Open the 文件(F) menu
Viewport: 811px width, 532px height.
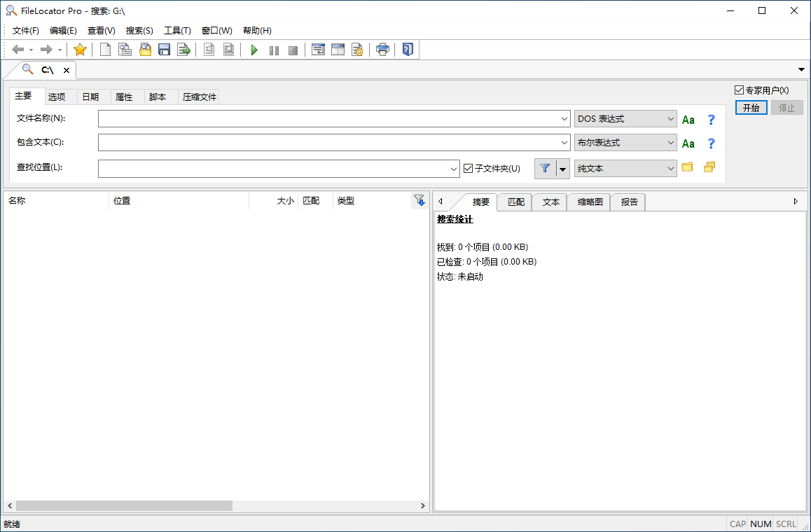pos(25,31)
